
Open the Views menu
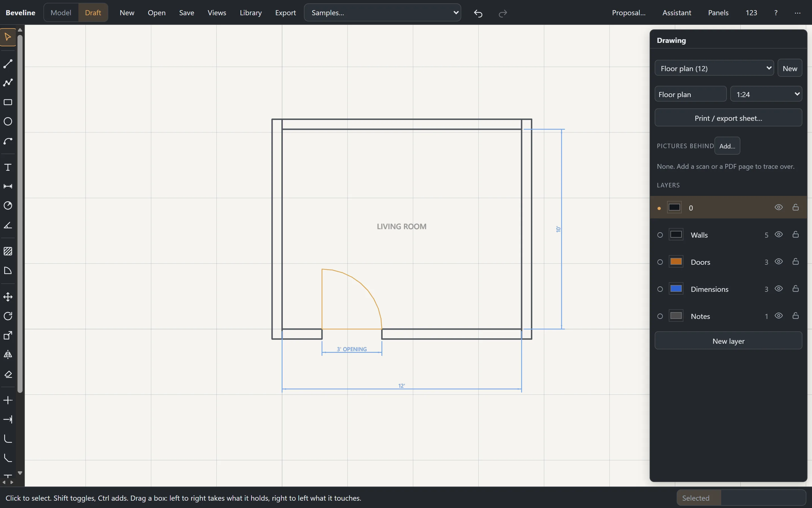217,13
